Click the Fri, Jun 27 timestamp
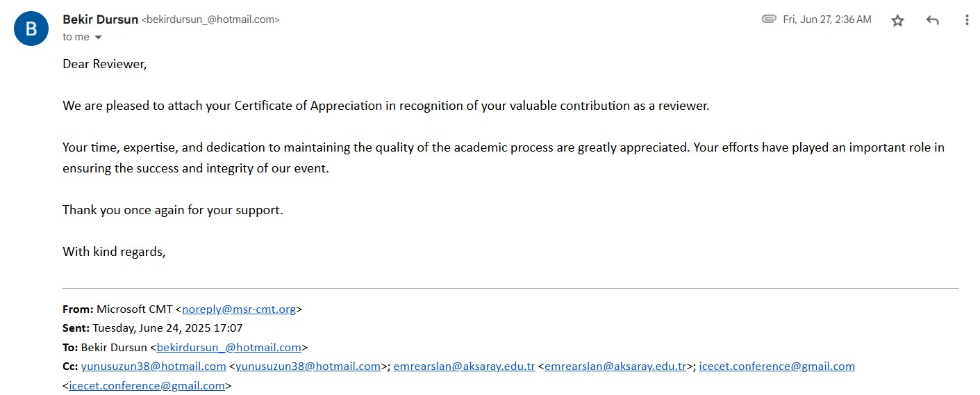This screenshot has width=980, height=395. pos(827,19)
